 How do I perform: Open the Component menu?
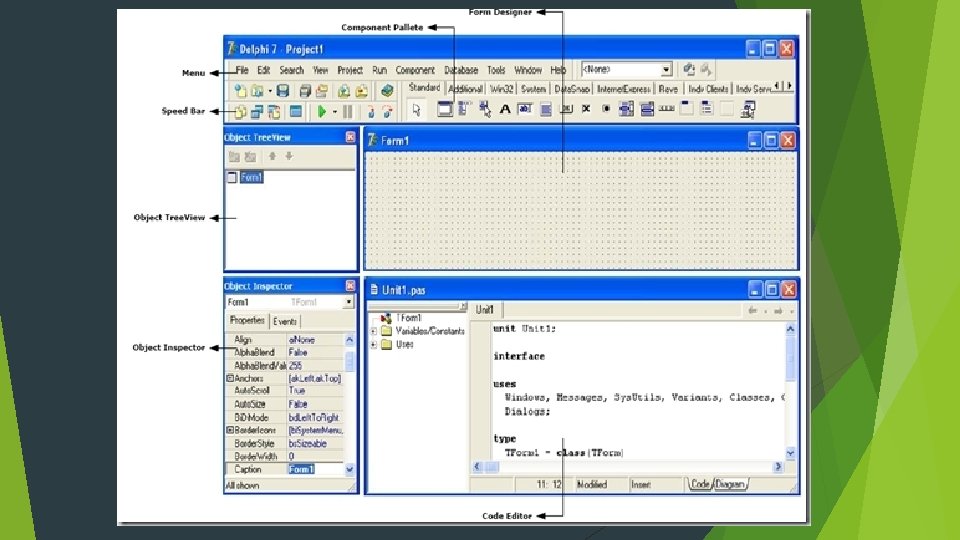tap(414, 70)
